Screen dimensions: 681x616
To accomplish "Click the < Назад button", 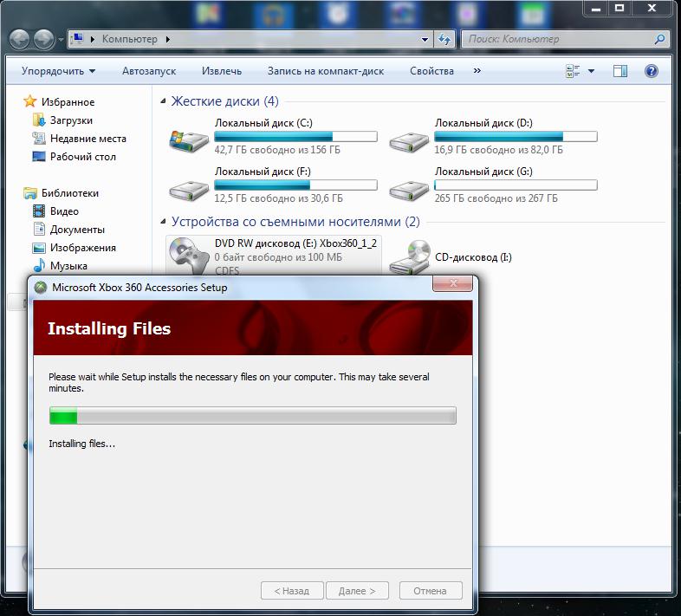I will click(x=292, y=591).
